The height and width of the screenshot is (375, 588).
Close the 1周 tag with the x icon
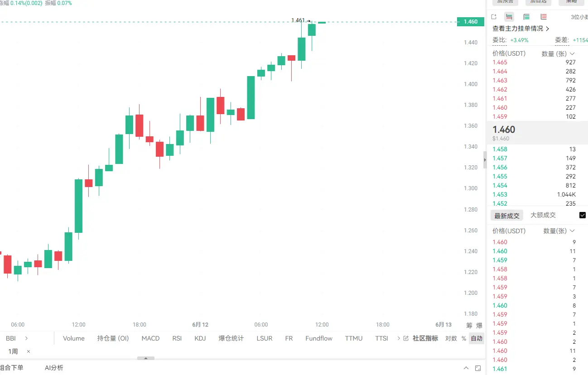tap(29, 351)
